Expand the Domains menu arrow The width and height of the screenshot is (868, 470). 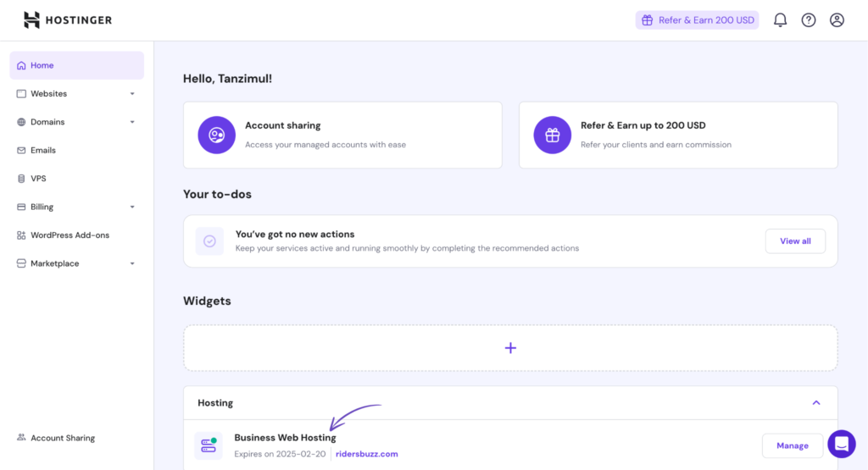(132, 122)
